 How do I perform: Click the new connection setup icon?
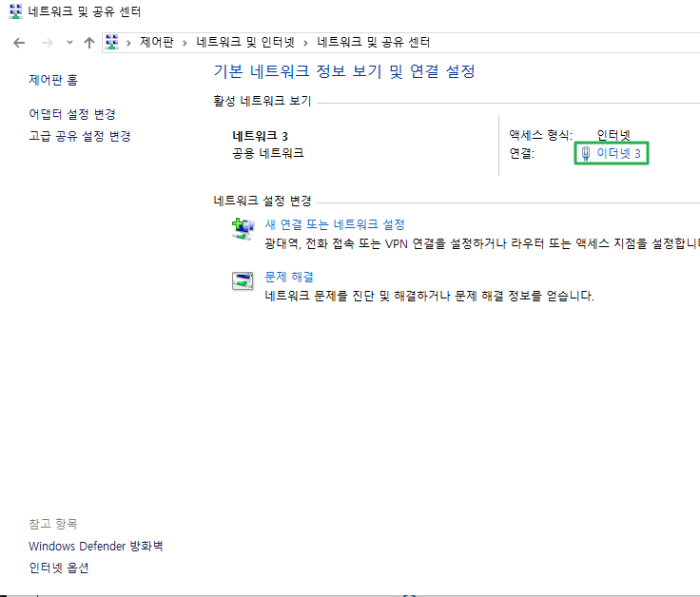[x=243, y=229]
